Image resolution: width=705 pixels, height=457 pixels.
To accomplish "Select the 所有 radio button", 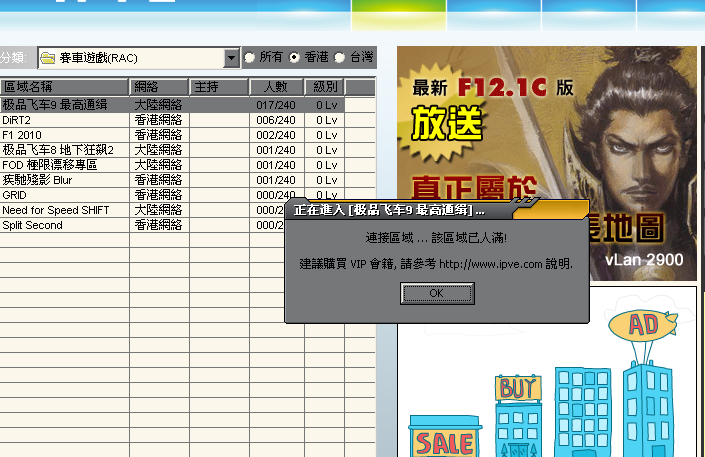I will tap(250, 57).
